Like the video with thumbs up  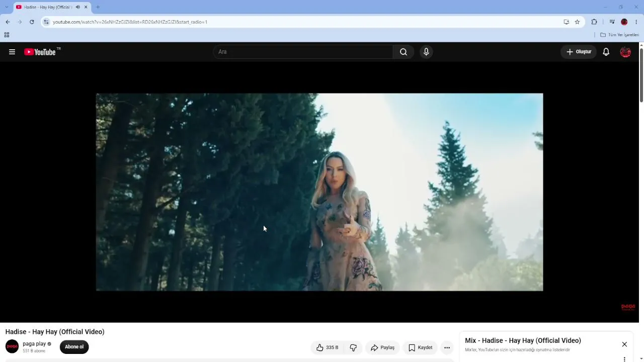(327, 347)
